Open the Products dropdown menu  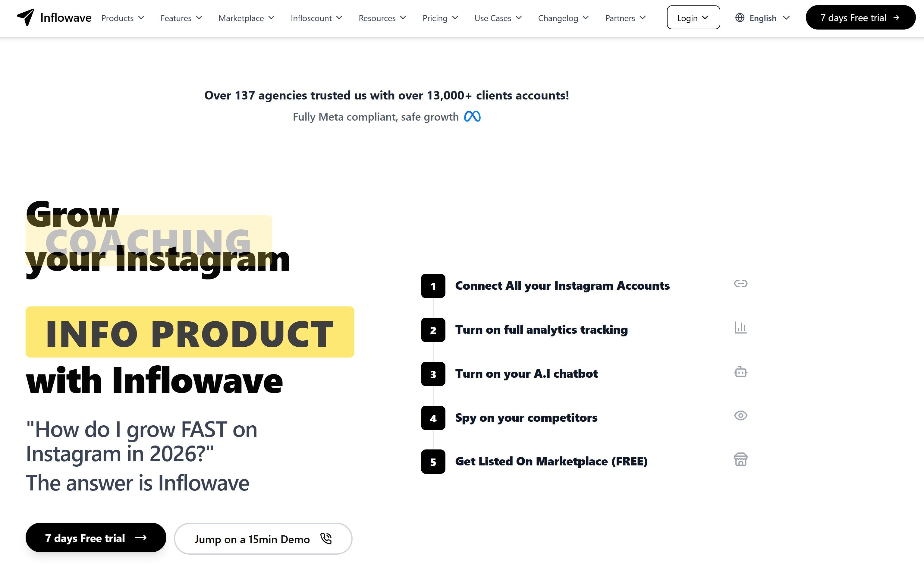coord(123,18)
